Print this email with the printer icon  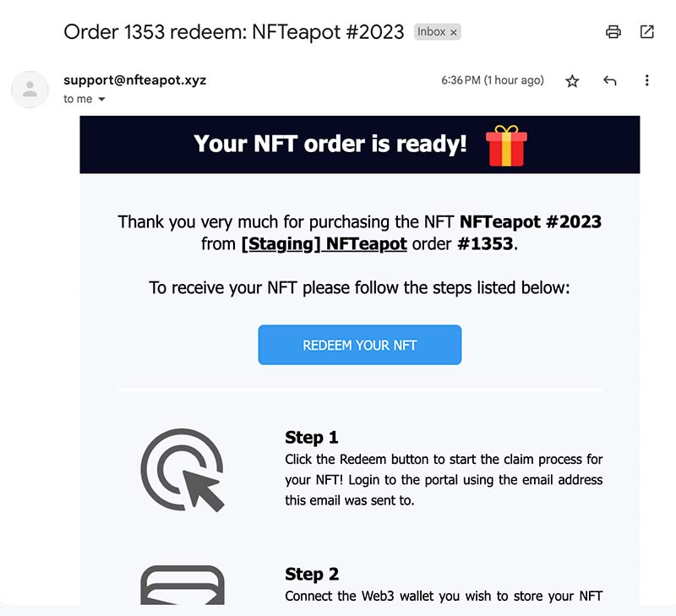[x=613, y=32]
